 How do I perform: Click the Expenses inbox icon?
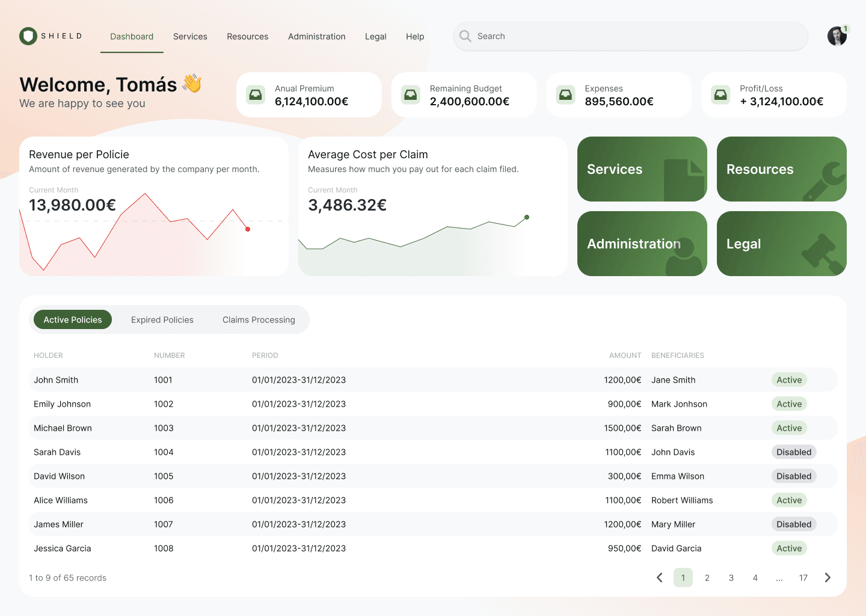[565, 94]
